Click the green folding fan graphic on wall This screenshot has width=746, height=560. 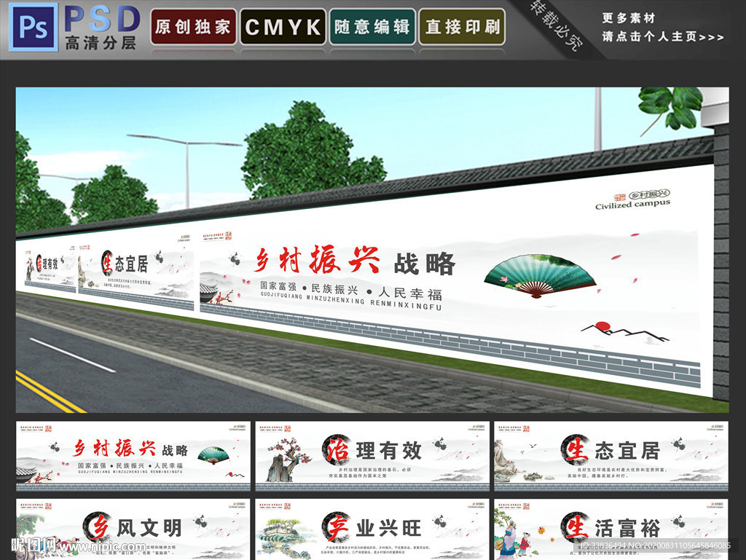(x=540, y=276)
